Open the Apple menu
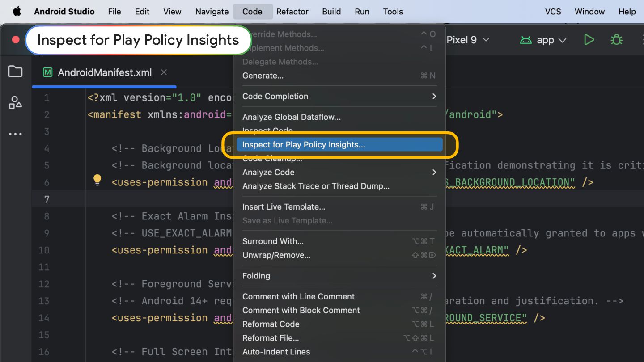 [x=17, y=12]
